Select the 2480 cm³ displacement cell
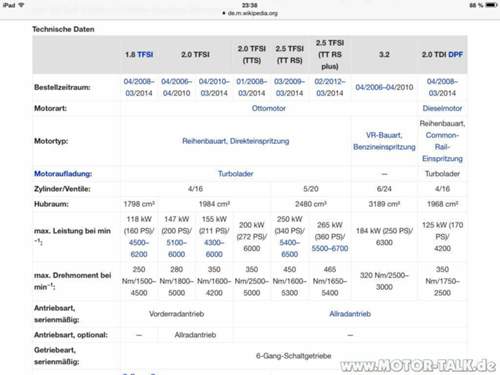This screenshot has height=375, width=500. (x=311, y=204)
